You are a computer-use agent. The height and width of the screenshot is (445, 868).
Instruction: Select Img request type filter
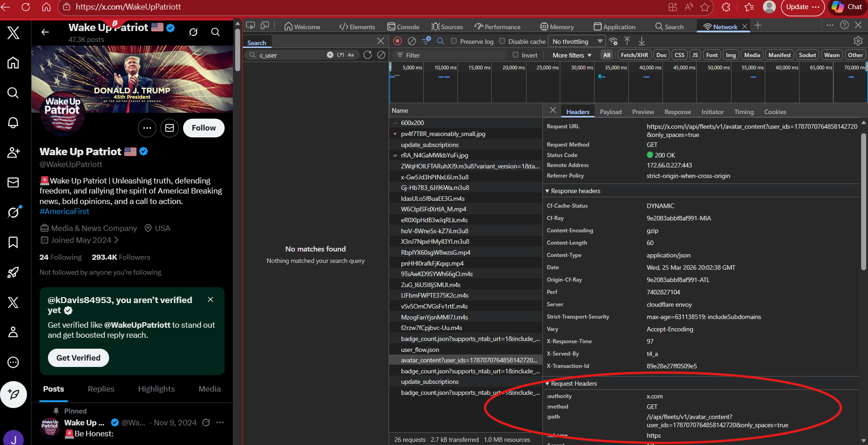point(731,55)
